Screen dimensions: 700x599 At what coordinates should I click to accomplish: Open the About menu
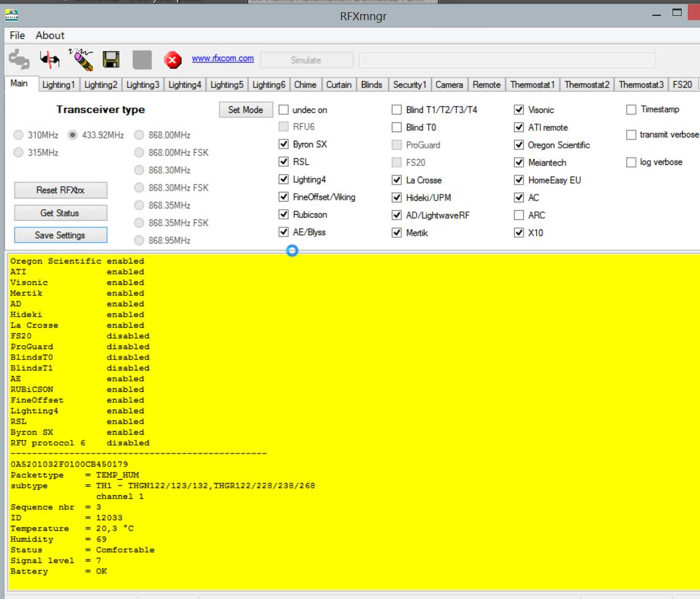(x=50, y=35)
